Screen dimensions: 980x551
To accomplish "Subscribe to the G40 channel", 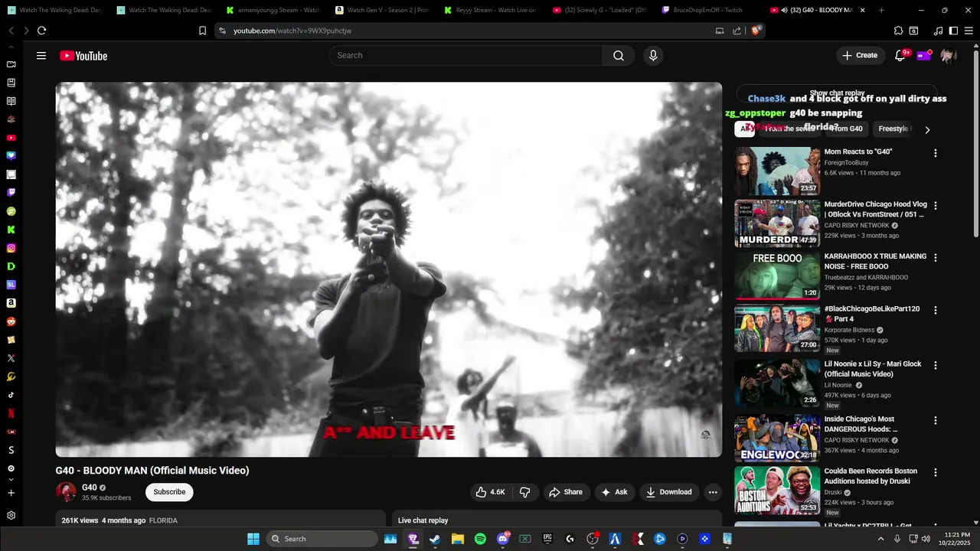I will click(169, 492).
